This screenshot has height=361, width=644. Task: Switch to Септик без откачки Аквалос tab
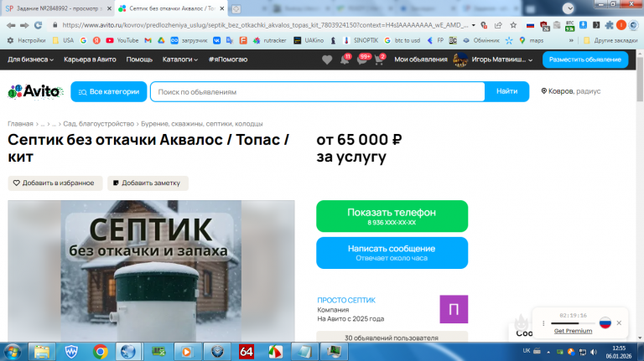click(x=171, y=8)
